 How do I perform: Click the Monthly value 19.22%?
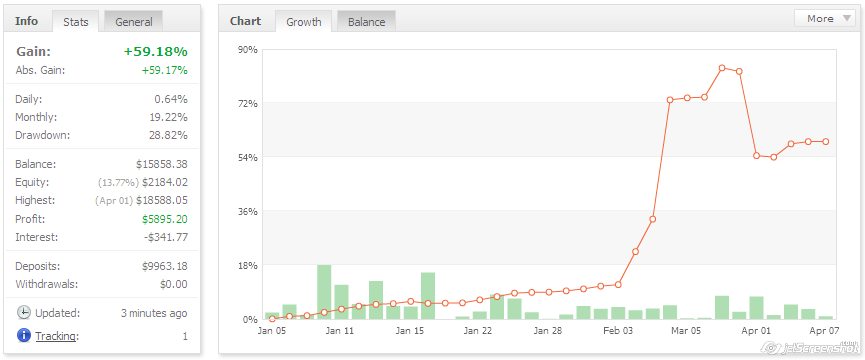(x=168, y=117)
